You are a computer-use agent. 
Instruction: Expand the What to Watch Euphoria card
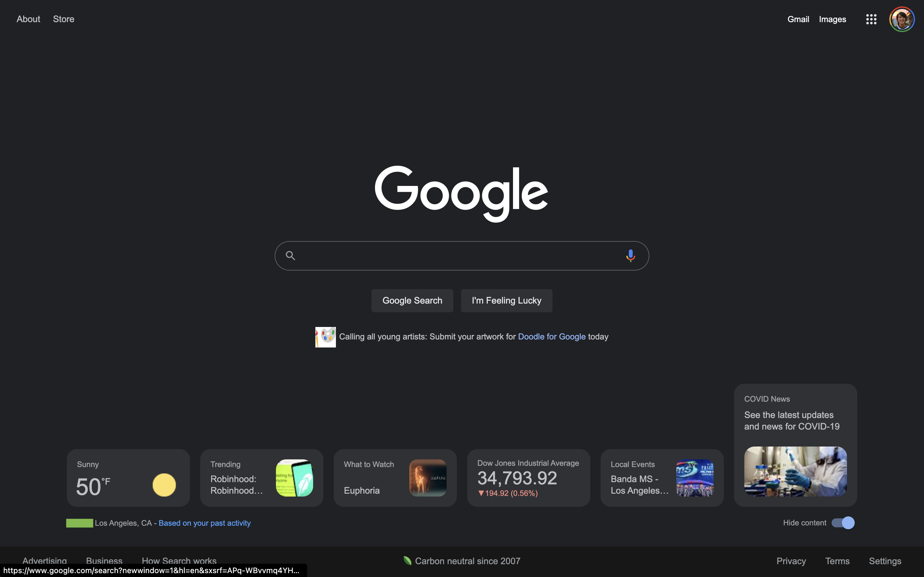(x=395, y=478)
